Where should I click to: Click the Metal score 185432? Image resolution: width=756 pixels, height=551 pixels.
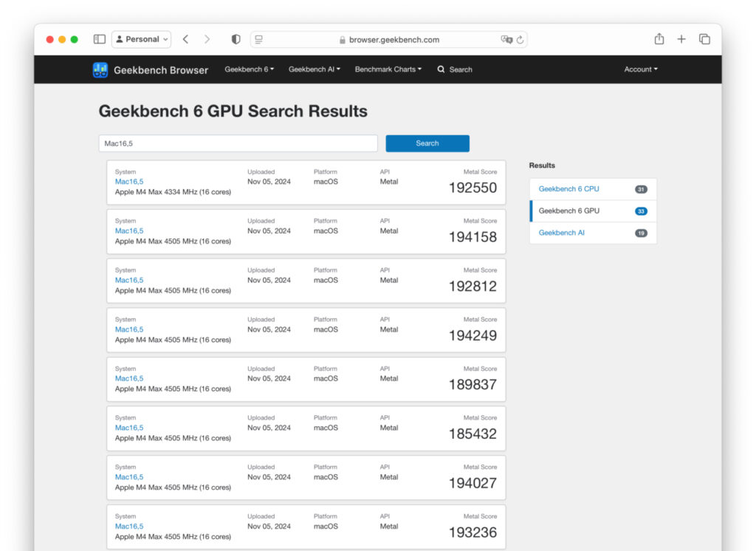(x=472, y=434)
